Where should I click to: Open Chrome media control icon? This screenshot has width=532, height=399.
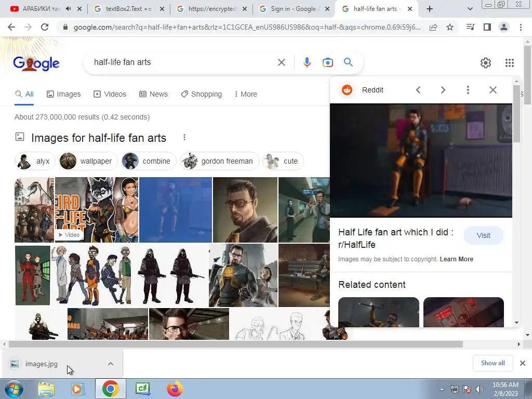pos(470,27)
